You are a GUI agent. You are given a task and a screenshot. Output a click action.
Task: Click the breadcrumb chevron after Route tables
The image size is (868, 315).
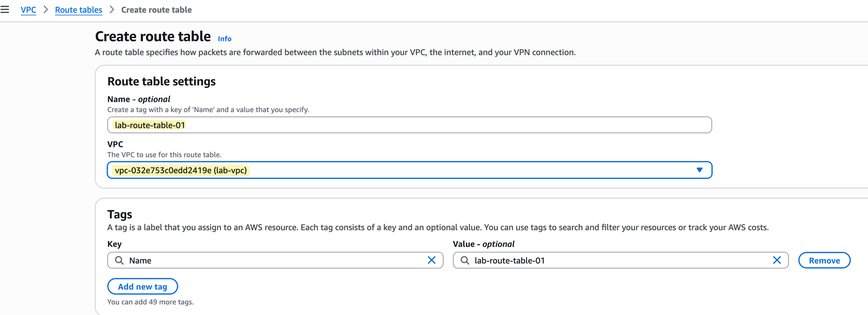pos(112,10)
